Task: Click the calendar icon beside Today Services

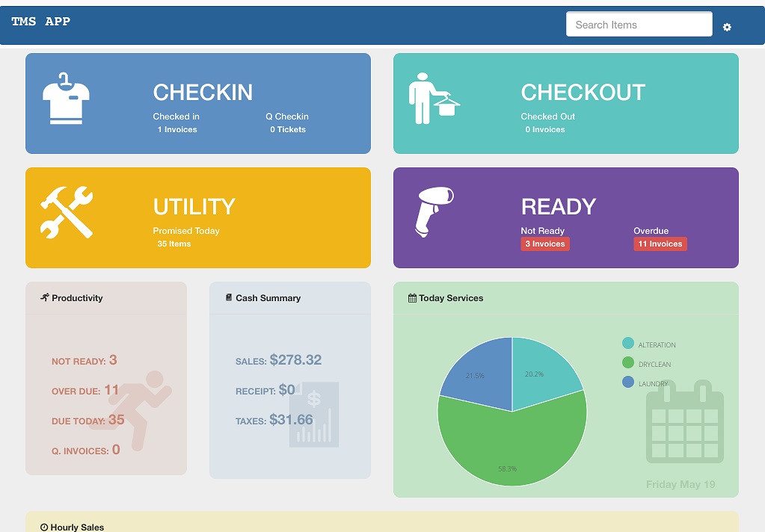Action: (412, 298)
